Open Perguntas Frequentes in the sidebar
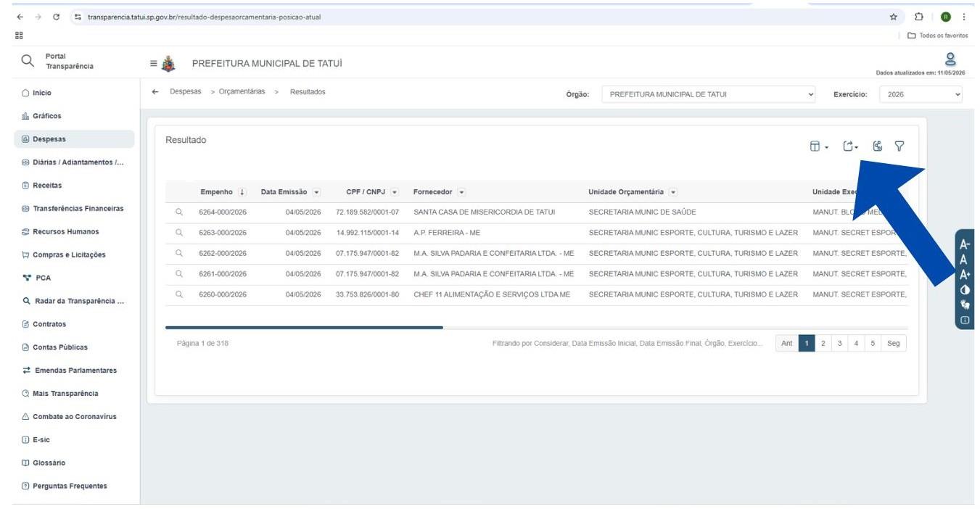The width and height of the screenshot is (980, 509). tap(73, 486)
